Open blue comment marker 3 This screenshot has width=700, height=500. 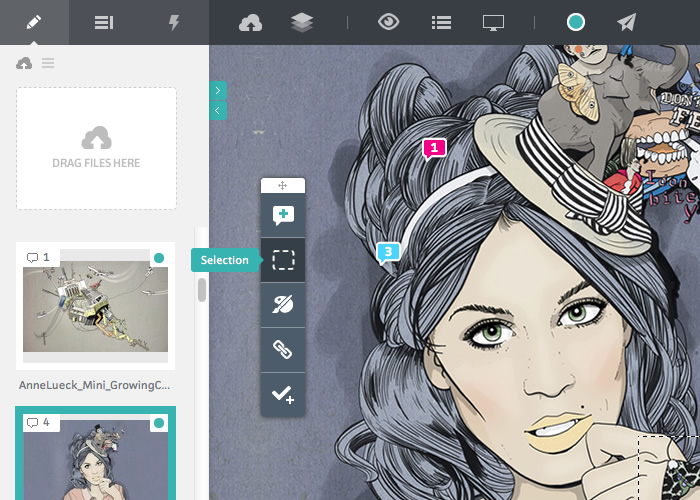coord(388,253)
